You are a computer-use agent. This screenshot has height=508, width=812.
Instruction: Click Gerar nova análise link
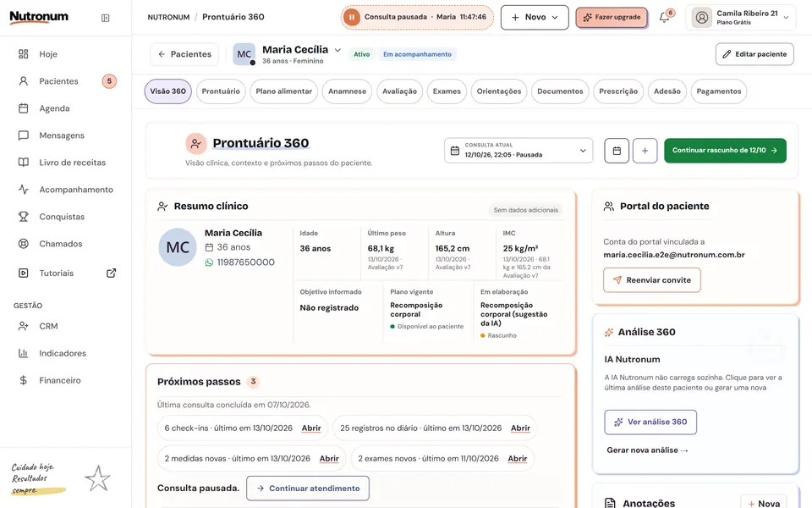coord(647,450)
